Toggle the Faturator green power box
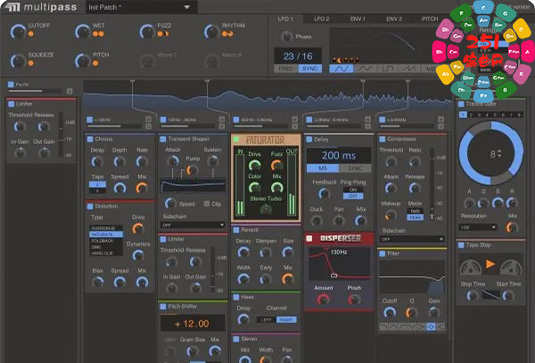Screen dimensions: 535x363 [236, 140]
